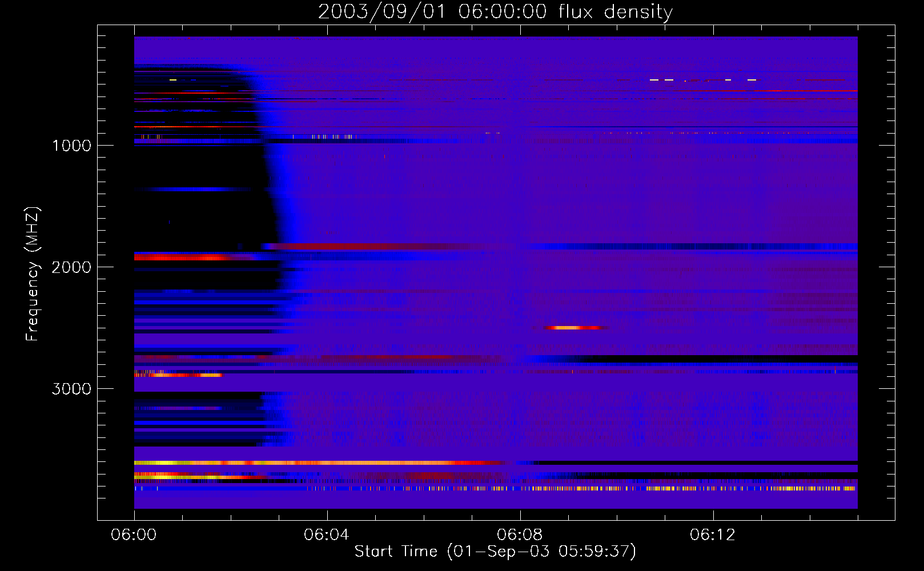Click the 06:04 time tick label
Screen dimensions: 924x571
click(x=326, y=535)
